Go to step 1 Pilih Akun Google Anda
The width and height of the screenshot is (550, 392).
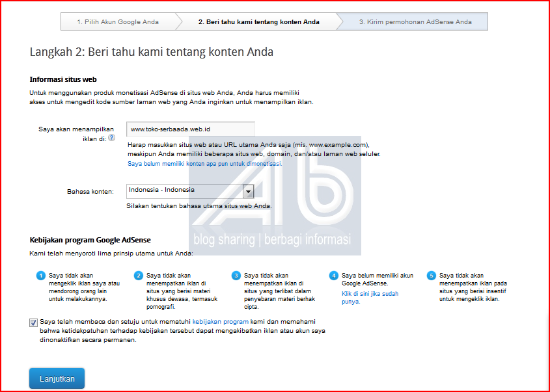[118, 21]
